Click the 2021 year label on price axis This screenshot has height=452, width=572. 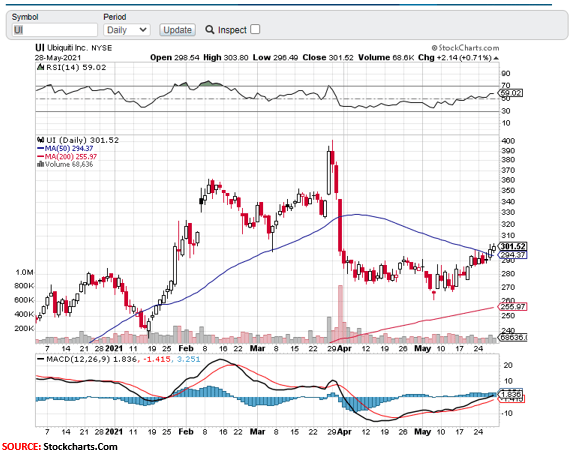[114, 349]
